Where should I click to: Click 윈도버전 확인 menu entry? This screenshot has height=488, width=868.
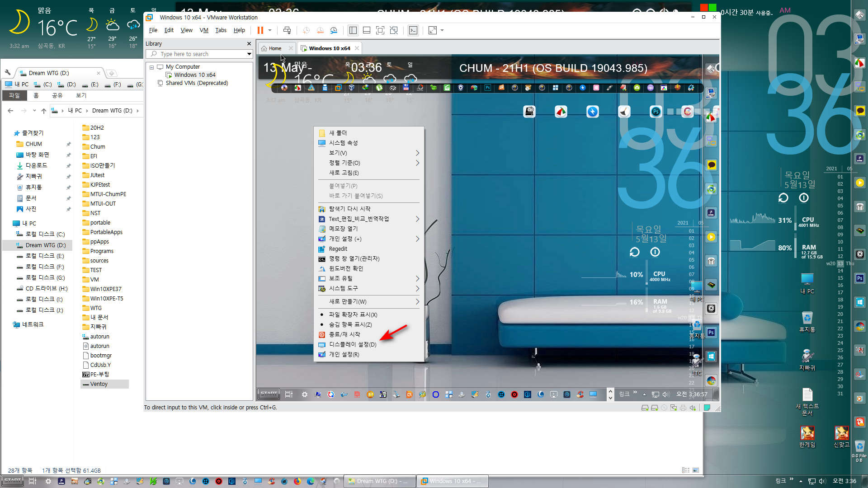(368, 268)
